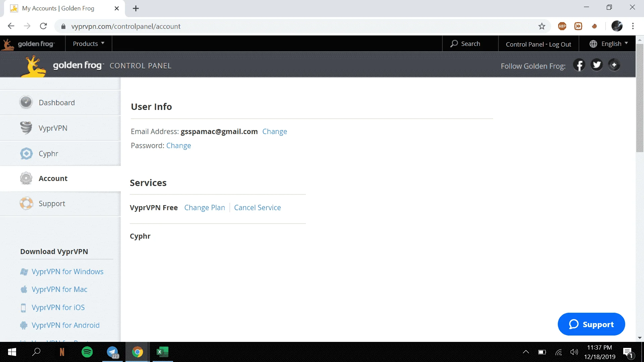Click the Golden Frog logo in top nav

click(x=29, y=44)
